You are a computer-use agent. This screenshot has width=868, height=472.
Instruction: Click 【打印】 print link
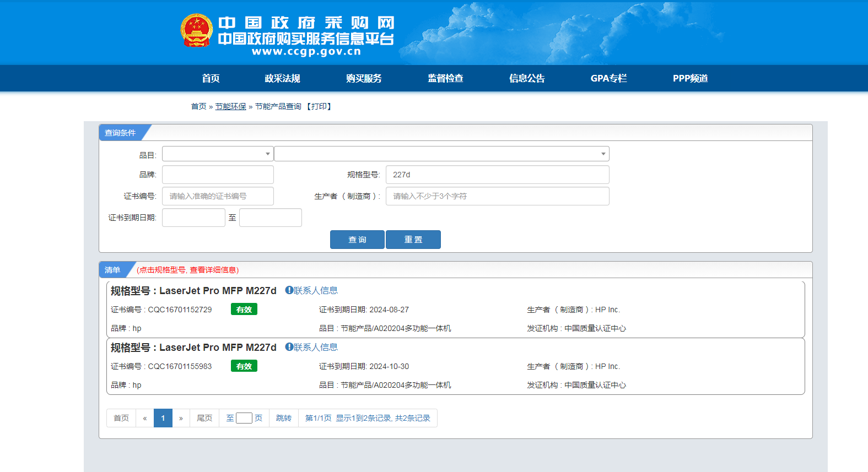tap(319, 106)
